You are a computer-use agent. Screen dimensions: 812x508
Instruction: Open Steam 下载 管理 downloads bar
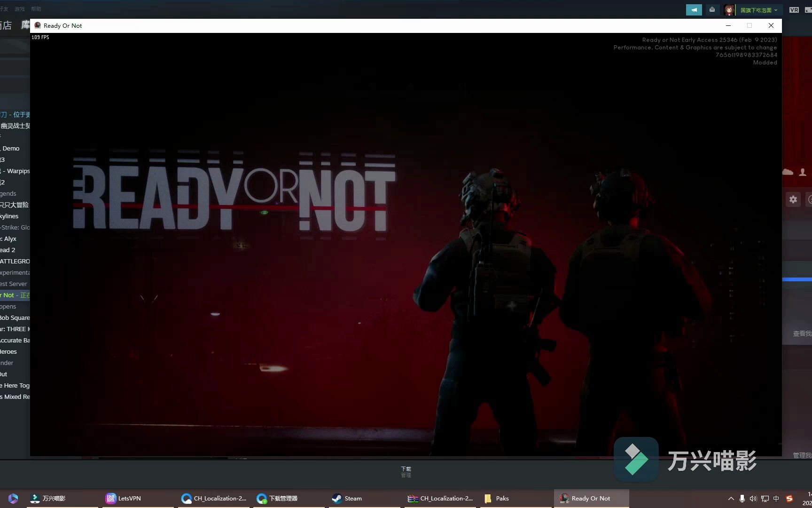[x=406, y=472]
